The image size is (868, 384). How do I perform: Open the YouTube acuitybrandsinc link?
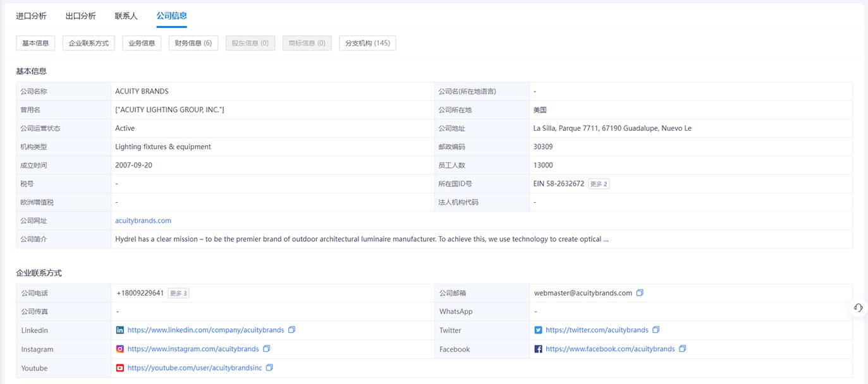pyautogui.click(x=195, y=368)
